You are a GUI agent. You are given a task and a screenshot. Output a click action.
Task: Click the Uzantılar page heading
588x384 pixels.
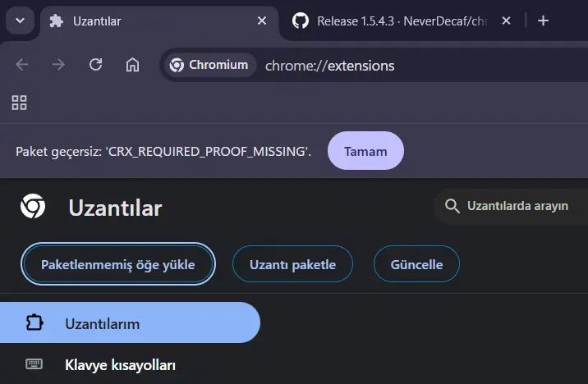(115, 208)
